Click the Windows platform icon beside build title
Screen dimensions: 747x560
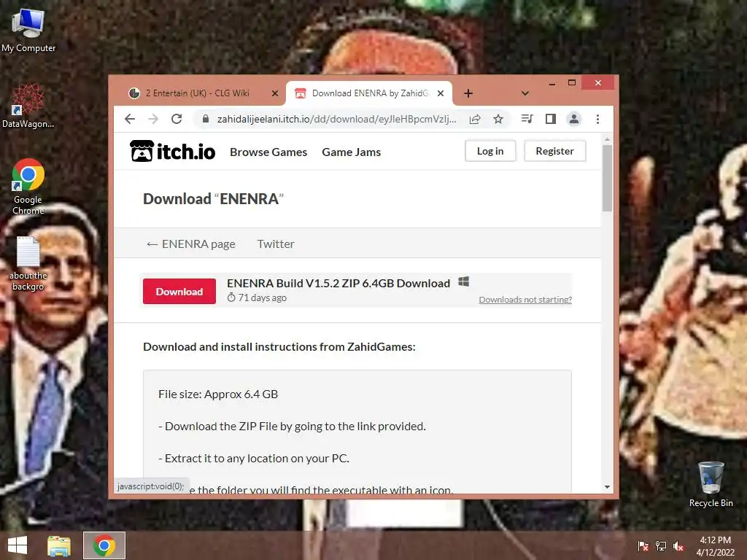(463, 282)
